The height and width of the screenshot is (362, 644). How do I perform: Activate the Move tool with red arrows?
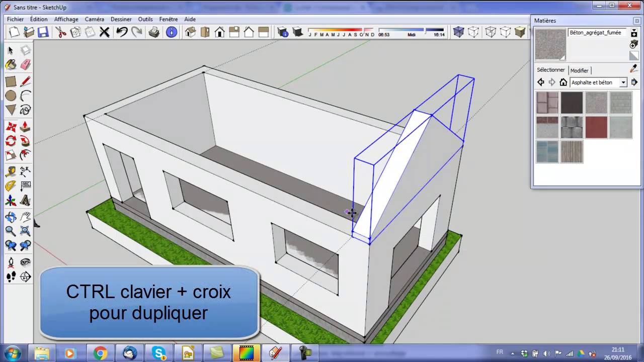pyautogui.click(x=11, y=127)
